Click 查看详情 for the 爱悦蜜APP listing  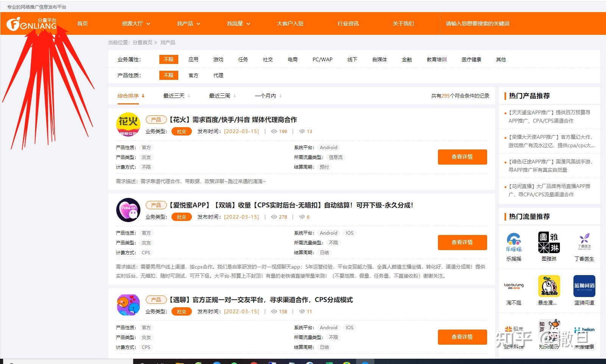coord(462,243)
